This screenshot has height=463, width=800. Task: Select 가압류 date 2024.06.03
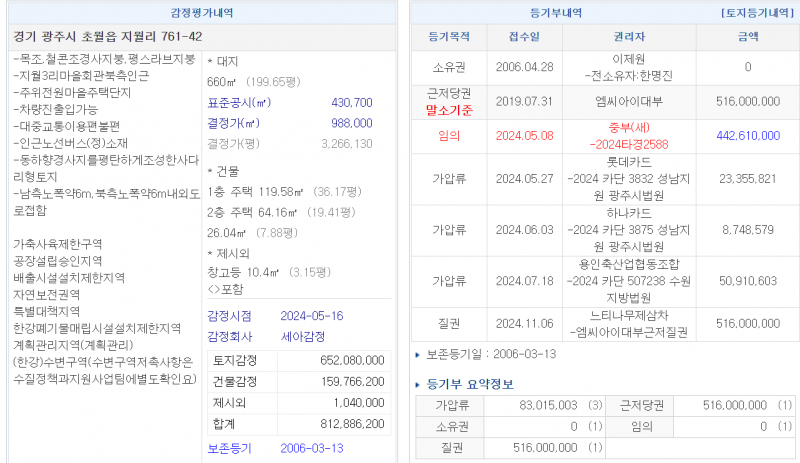click(x=524, y=230)
